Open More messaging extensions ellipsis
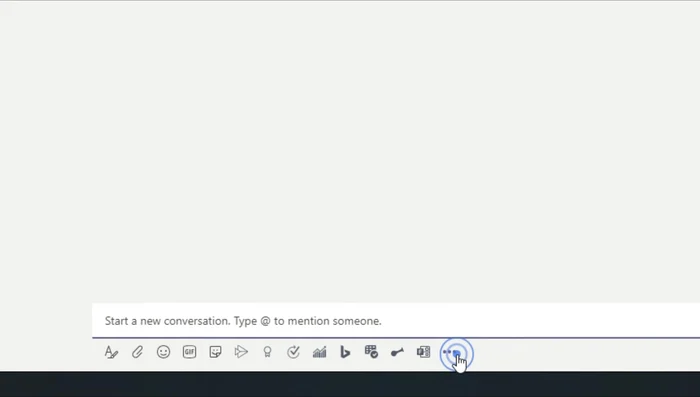The image size is (700, 397). pos(450,352)
